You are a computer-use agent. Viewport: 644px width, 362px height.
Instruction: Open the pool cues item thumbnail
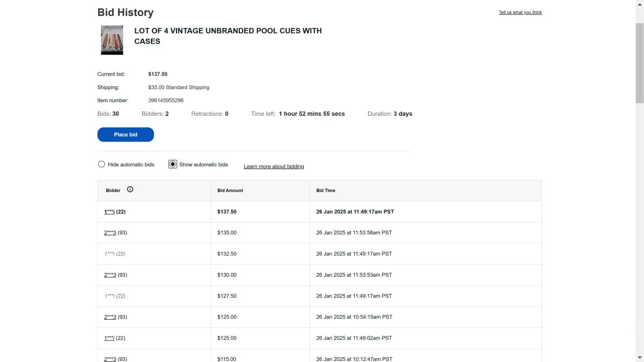(112, 40)
